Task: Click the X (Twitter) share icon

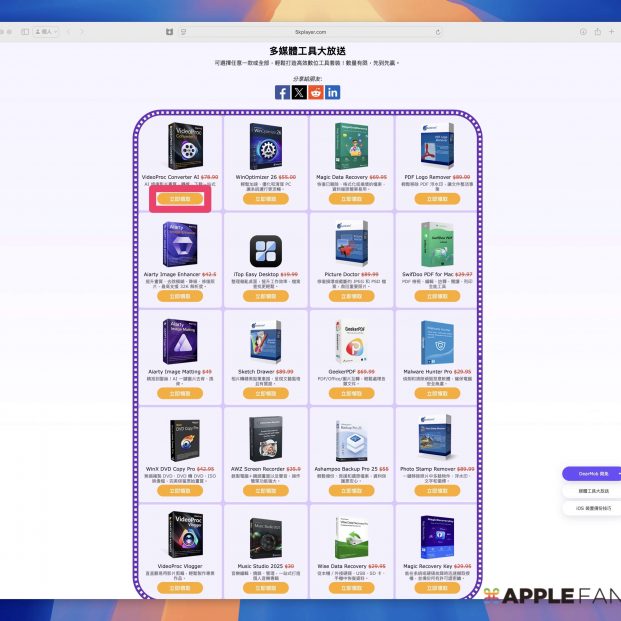Action: tap(299, 92)
